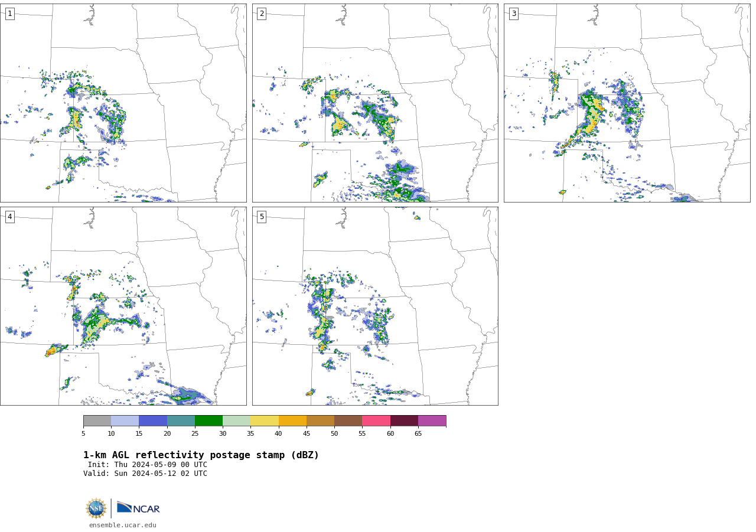Open ensemble member 4 reflectivity map
This screenshot has height=532, width=756.
pyautogui.click(x=123, y=306)
